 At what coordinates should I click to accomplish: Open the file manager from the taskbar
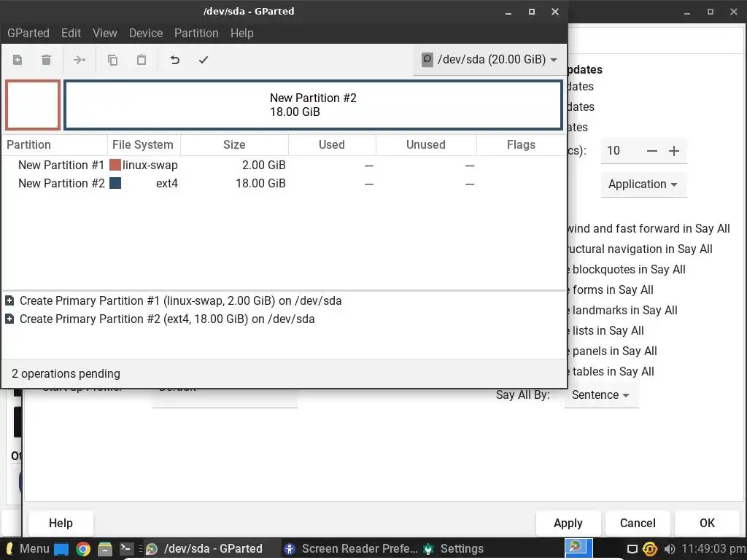[x=105, y=549]
